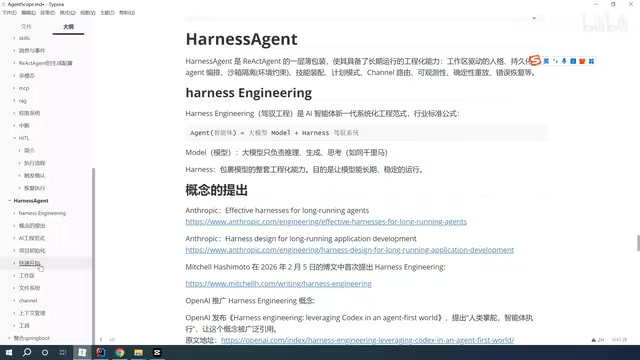Click the HarnessAgent main heading
The height and width of the screenshot is (360, 640).
coord(241,39)
